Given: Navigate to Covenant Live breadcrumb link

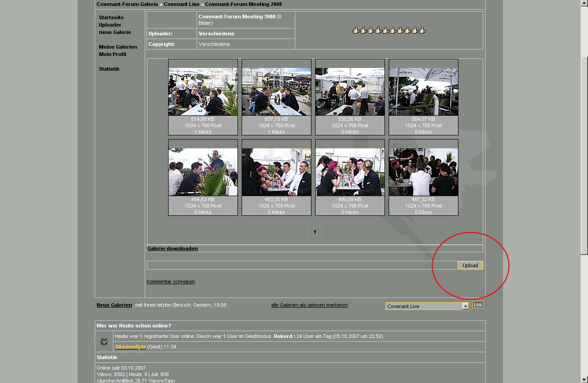Looking at the screenshot, I should pyautogui.click(x=181, y=4).
